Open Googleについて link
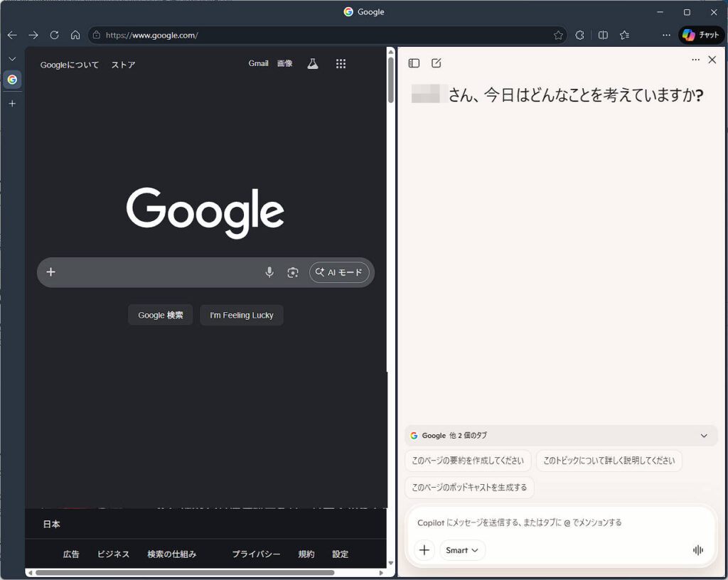The width and height of the screenshot is (728, 580). click(x=70, y=65)
